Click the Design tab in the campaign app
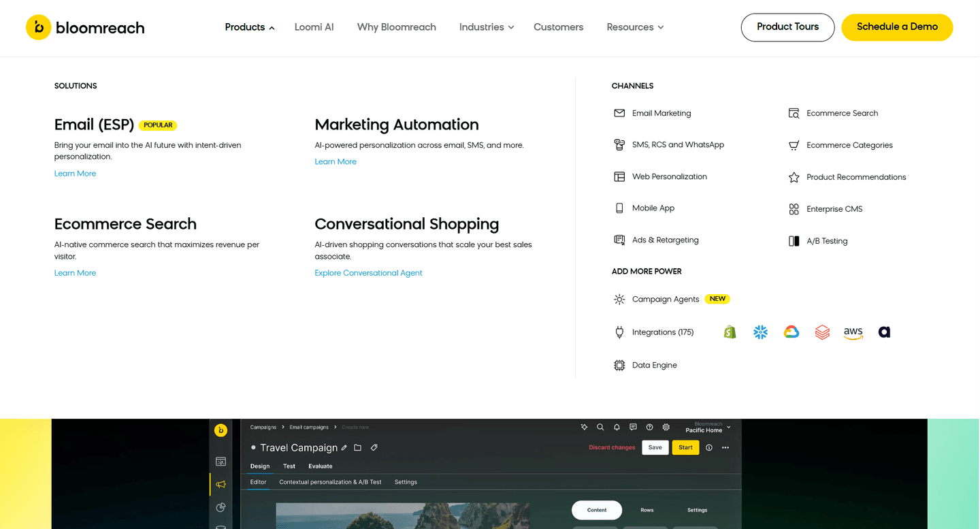The image size is (980, 529). tap(260, 466)
